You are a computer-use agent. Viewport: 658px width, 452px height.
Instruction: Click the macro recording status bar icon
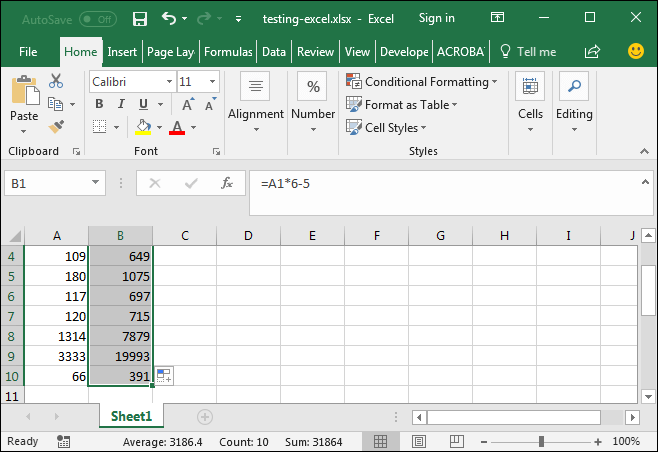[x=64, y=441]
